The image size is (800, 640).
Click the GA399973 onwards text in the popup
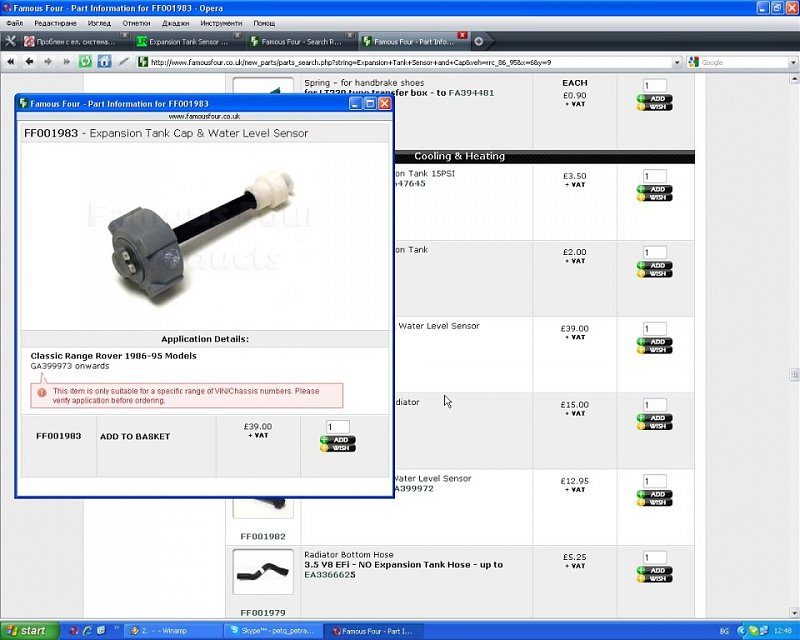[x=70, y=366]
